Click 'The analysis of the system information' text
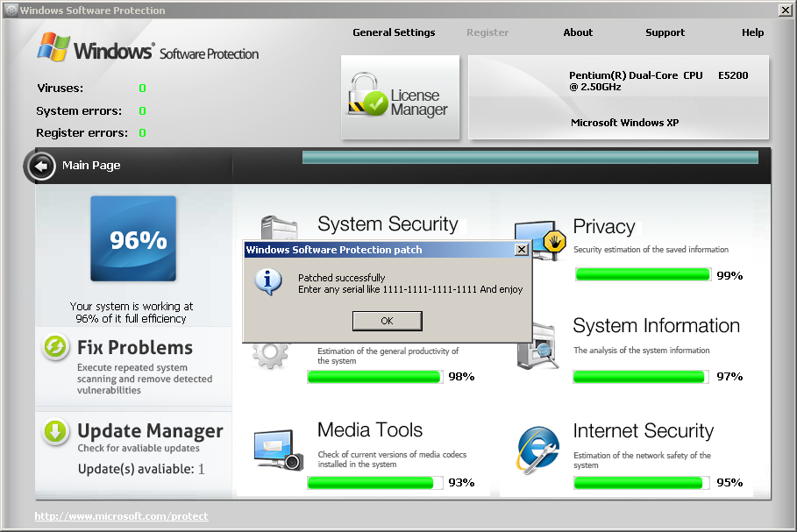Image resolution: width=797 pixels, height=532 pixels. tap(642, 350)
